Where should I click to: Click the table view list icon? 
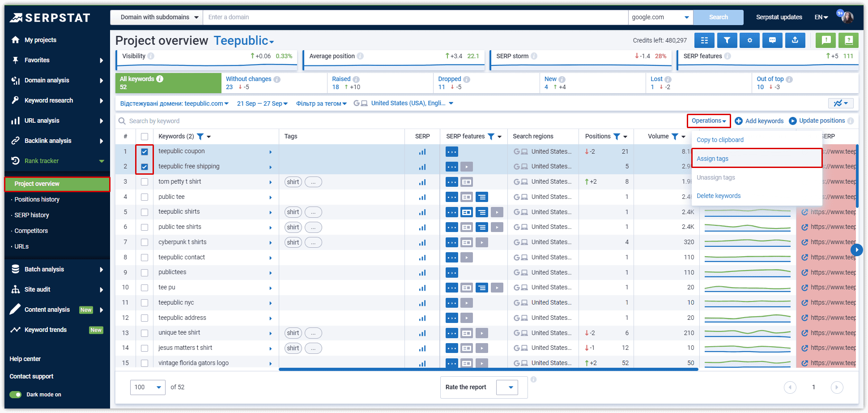point(704,40)
